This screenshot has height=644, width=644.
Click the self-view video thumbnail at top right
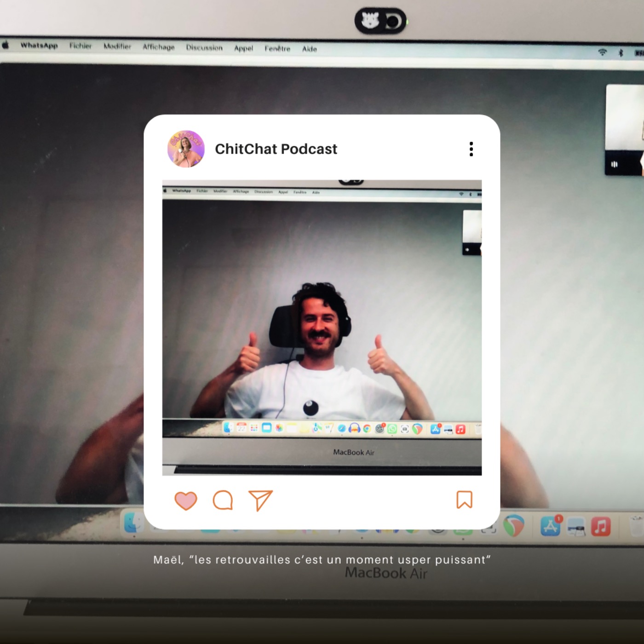click(x=625, y=129)
